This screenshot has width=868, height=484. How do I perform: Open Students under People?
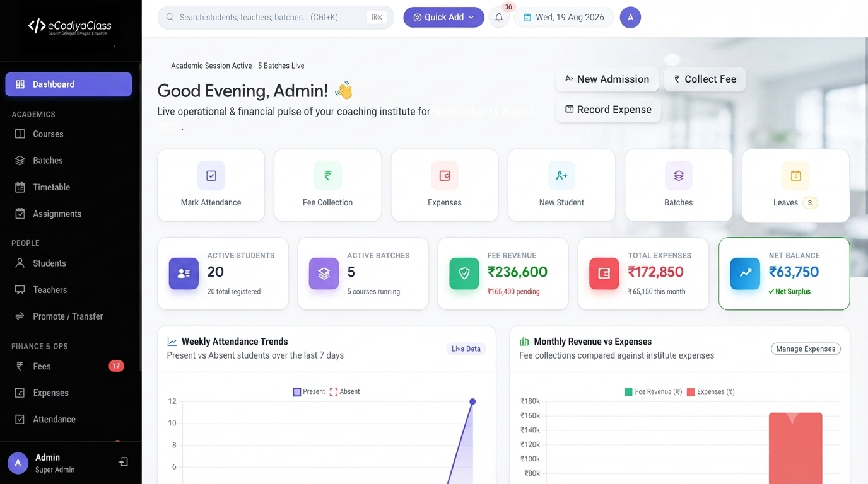(68, 263)
